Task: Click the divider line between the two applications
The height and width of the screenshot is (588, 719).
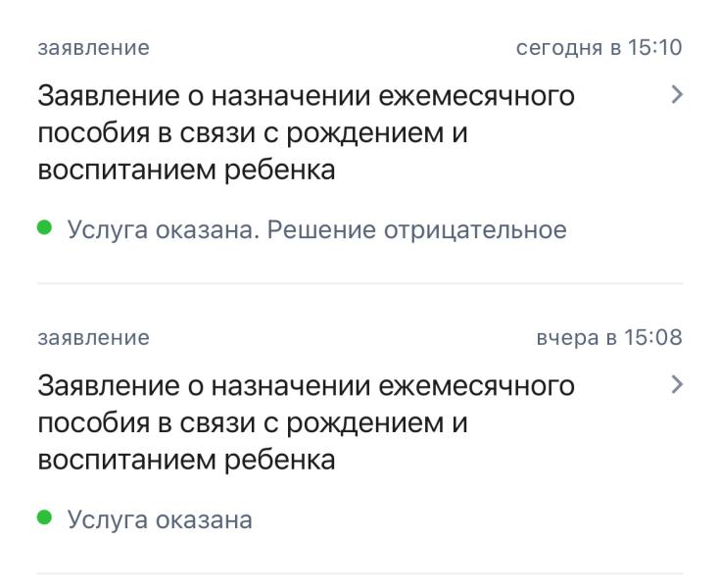Action: coord(359,284)
